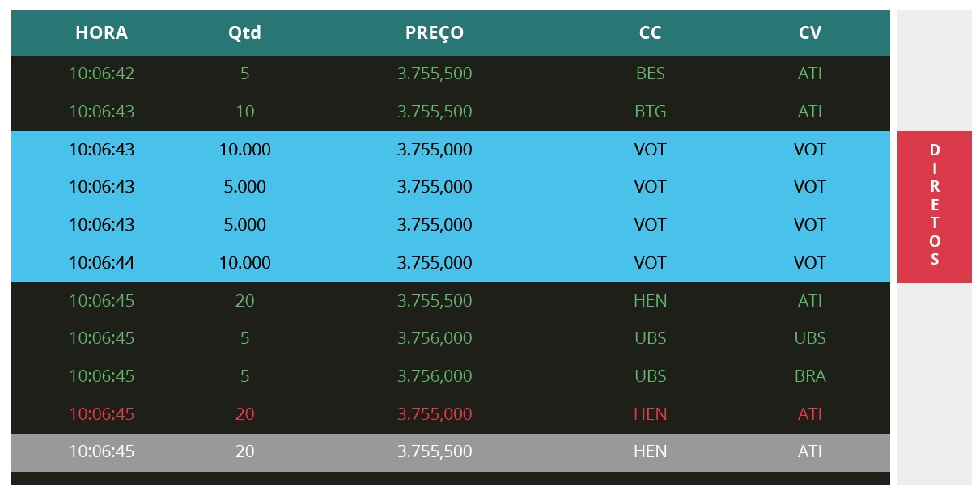980x500 pixels.
Task: Select the UBS to UBS trade price 3.756,000
Action: coord(435,338)
